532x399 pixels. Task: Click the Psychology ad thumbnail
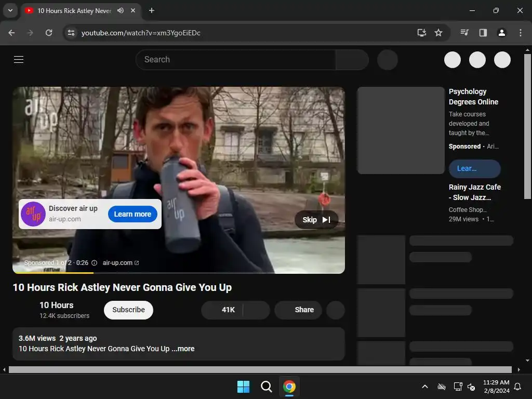[x=401, y=130]
